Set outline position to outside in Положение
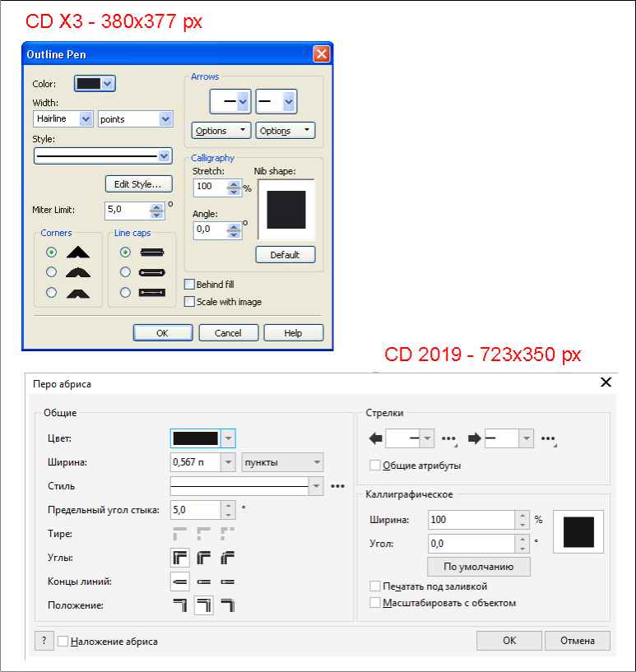The height and width of the screenshot is (672, 636). 180,605
